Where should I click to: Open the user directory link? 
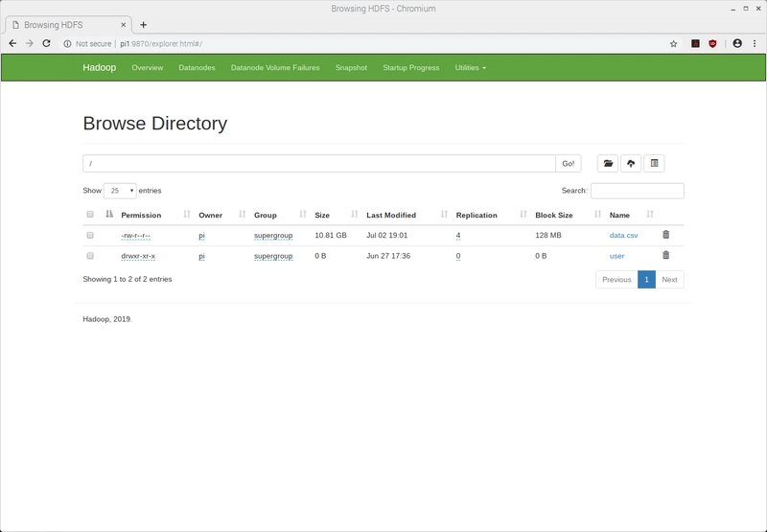pos(616,256)
